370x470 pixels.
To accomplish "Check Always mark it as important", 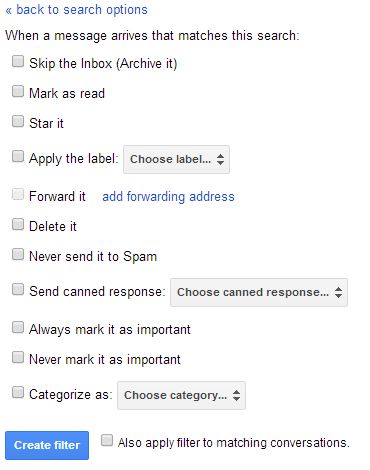I will 18,327.
